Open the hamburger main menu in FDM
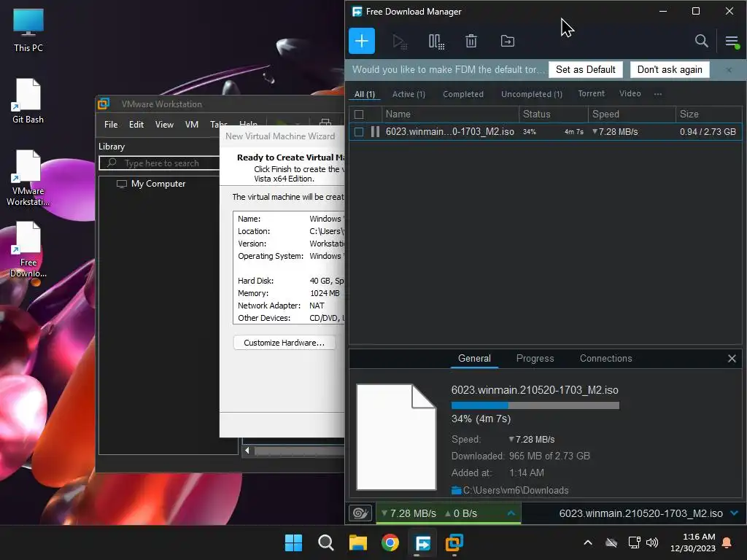Screen dimensions: 747x560 (732, 42)
